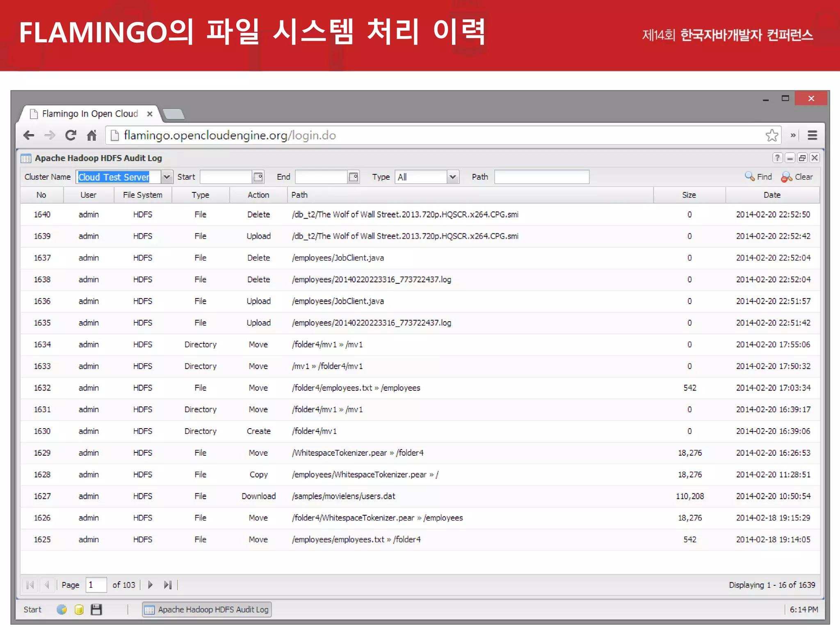Image resolution: width=840 pixels, height=630 pixels.
Task: Click the HDFS Audit Log panel title icon
Action: click(26, 158)
